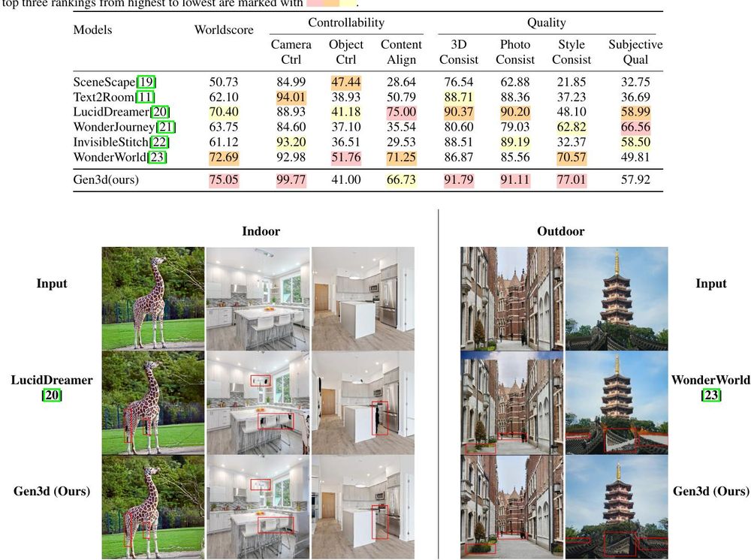This screenshot has height=560, width=751.
Task: Click SceneScape Object Ctrl 47.44
Action: coord(345,82)
